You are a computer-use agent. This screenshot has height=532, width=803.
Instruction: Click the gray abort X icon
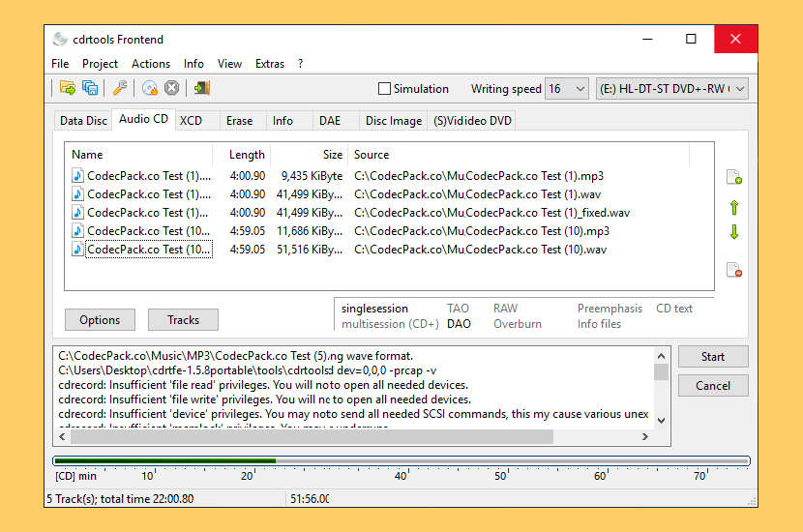(172, 88)
